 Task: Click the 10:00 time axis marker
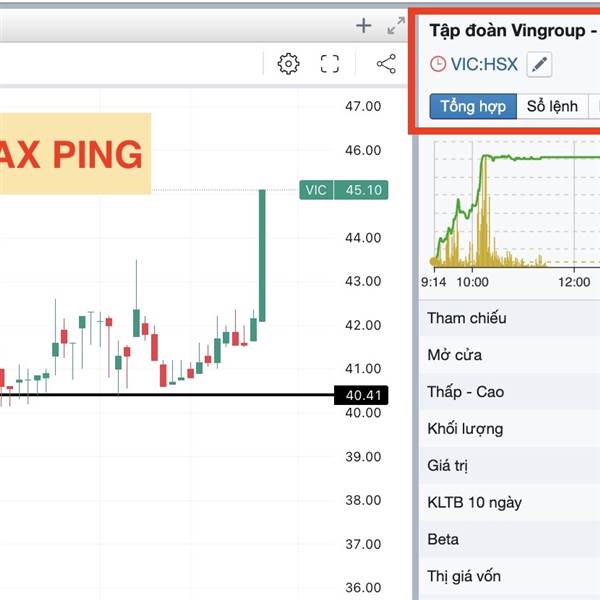[473, 282]
